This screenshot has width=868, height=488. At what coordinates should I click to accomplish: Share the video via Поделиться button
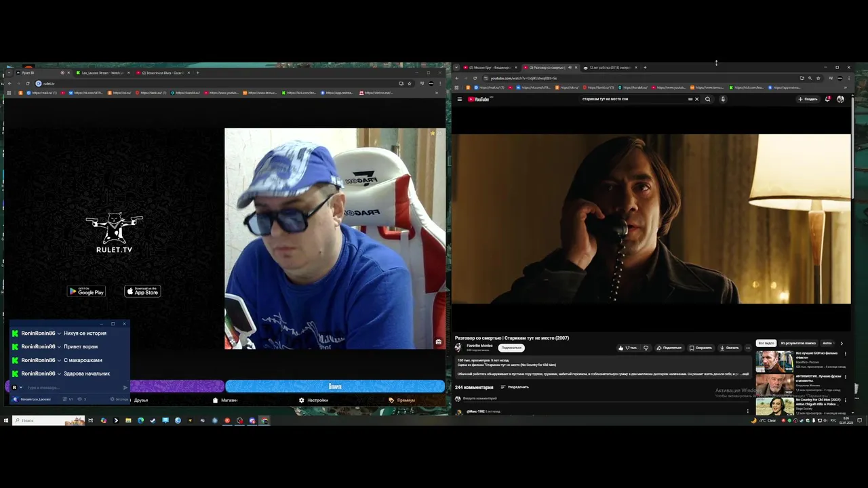(669, 348)
